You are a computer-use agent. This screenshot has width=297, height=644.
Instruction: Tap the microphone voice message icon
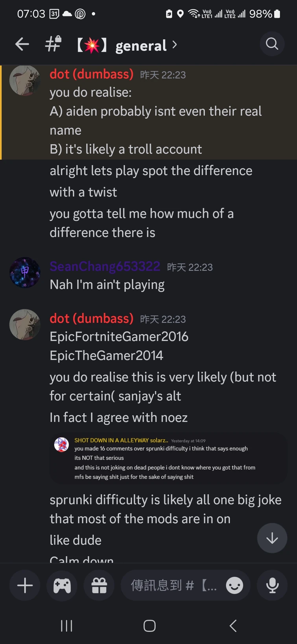[272, 585]
